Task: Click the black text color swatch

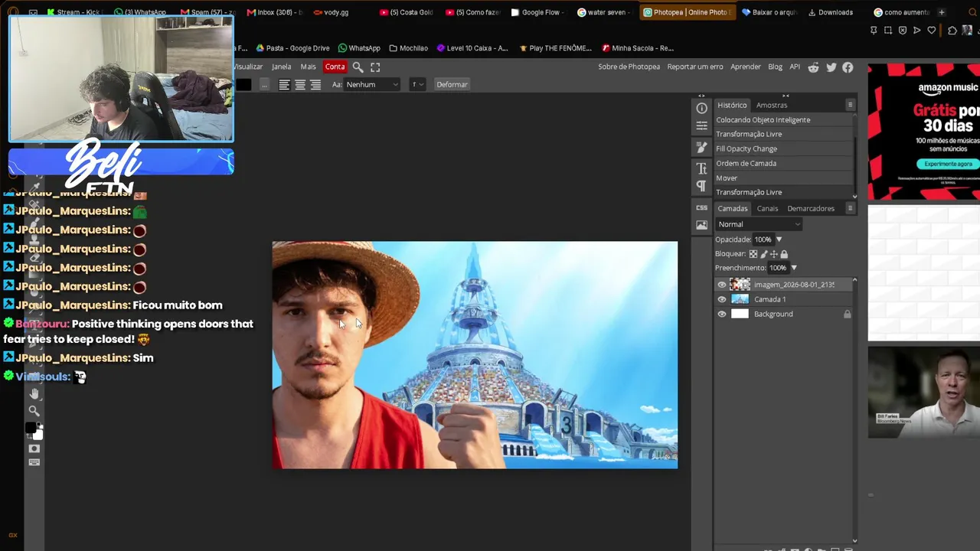Action: [243, 85]
